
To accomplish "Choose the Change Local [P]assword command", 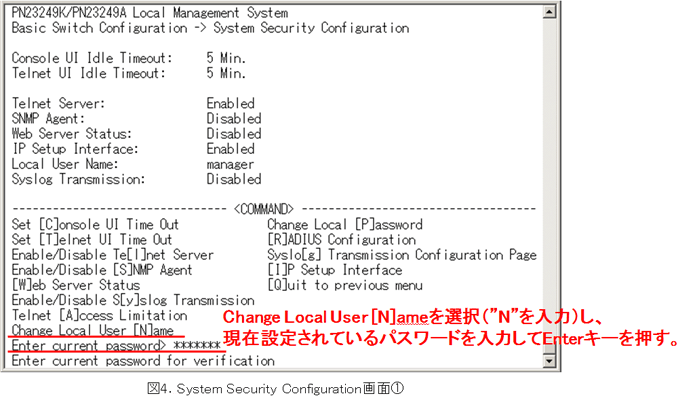I will pyautogui.click(x=344, y=225).
